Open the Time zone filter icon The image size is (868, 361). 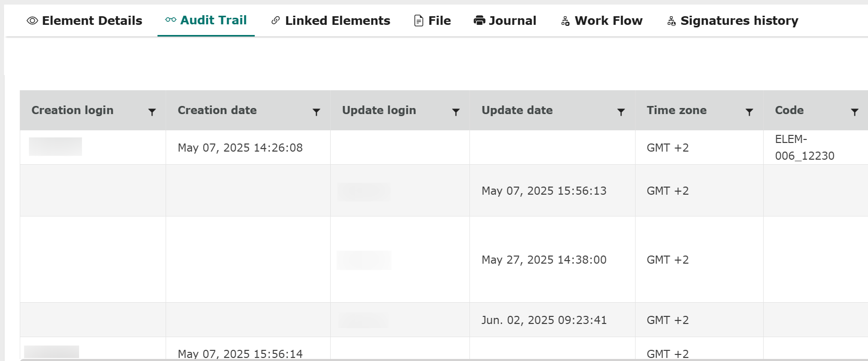[x=749, y=112]
